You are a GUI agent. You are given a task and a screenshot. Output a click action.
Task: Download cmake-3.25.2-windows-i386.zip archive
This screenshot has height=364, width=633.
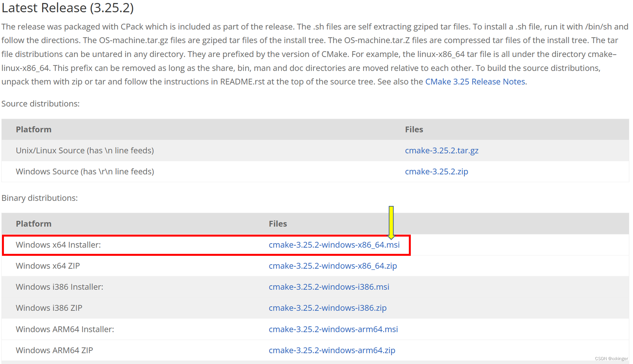[x=327, y=308]
